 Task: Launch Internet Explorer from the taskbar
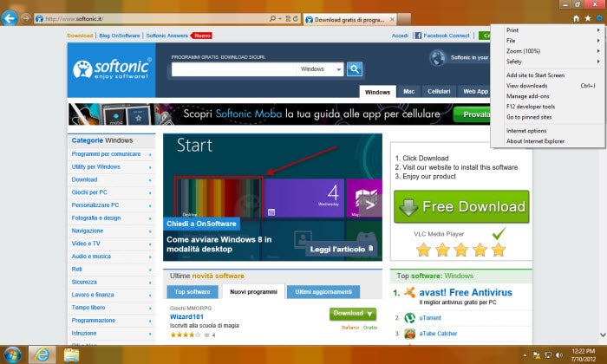[39, 354]
